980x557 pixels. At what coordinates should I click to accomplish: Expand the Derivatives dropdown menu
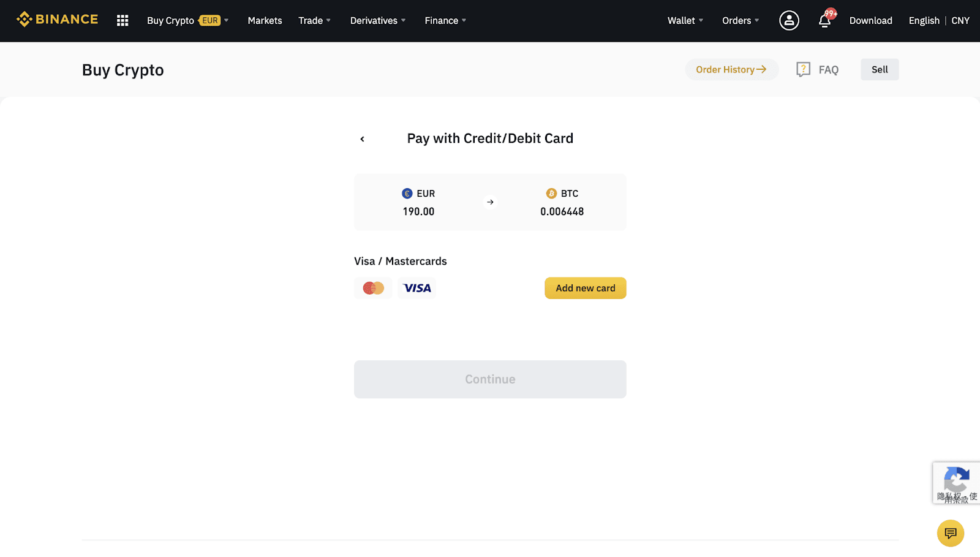coord(378,21)
